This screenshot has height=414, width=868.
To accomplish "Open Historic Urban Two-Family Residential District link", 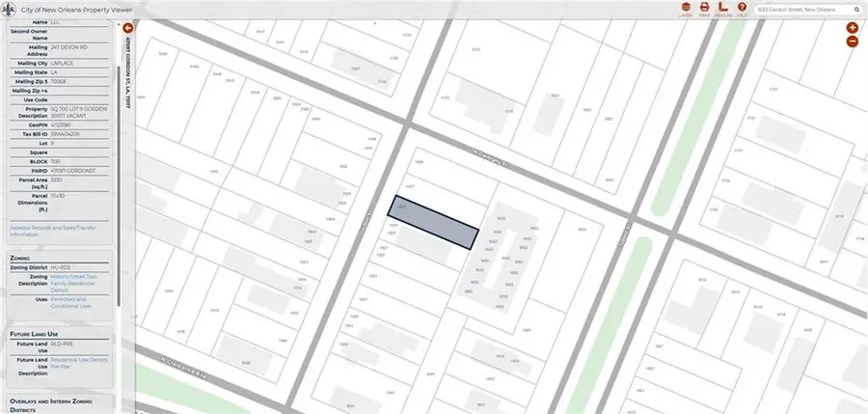I will click(72, 283).
